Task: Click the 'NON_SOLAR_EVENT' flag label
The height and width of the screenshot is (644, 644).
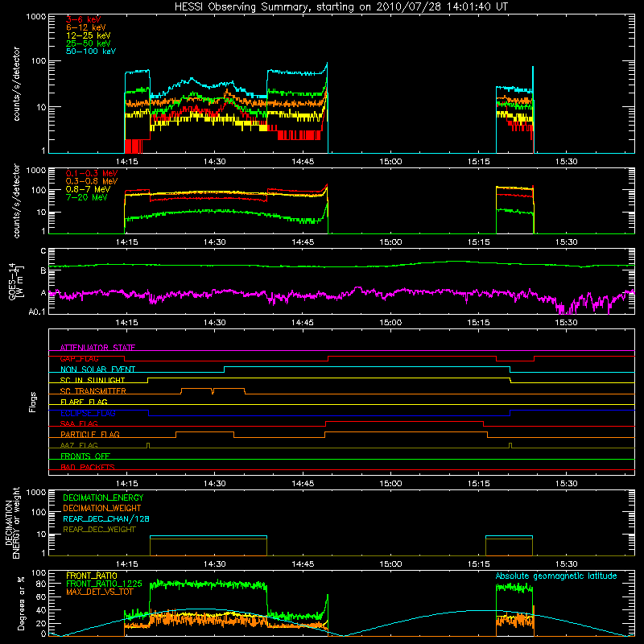Action: click(97, 369)
